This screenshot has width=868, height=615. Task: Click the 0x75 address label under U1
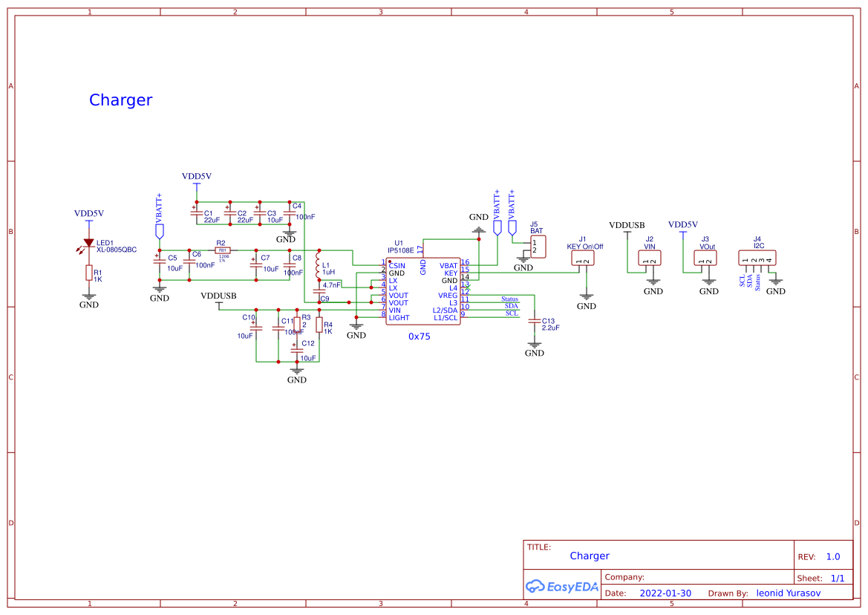[418, 336]
